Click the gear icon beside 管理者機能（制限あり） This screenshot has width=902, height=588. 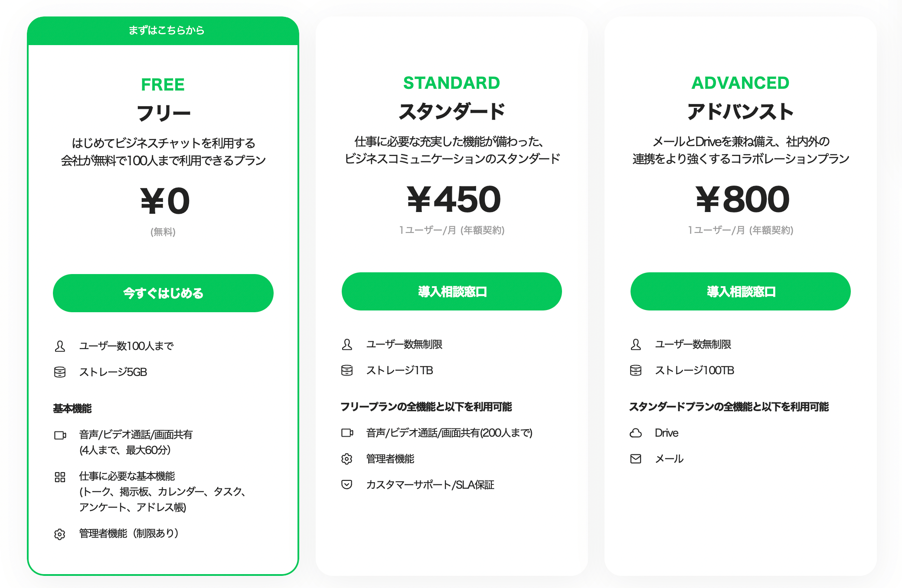60,534
